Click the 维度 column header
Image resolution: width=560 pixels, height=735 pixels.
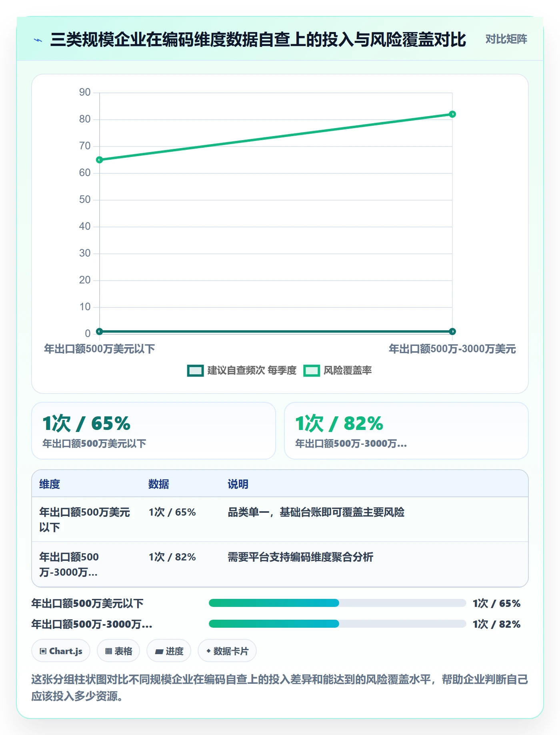click(x=50, y=484)
